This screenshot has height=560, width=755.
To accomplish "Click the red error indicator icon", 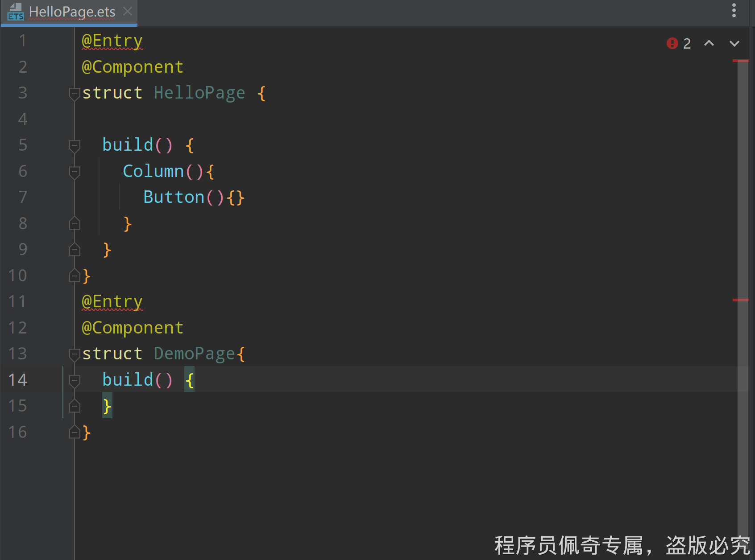I will [672, 43].
